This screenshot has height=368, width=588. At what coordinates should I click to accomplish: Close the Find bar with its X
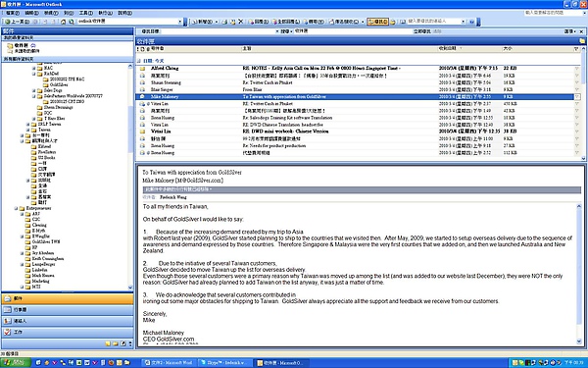(x=581, y=31)
